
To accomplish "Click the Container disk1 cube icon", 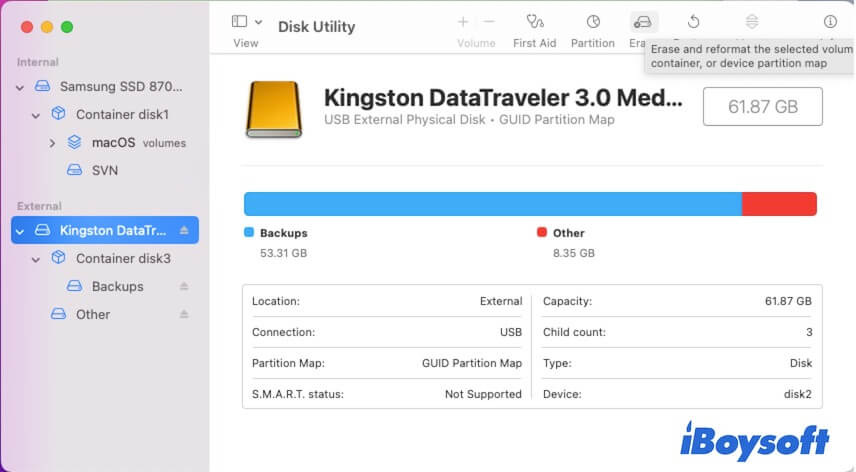I will (58, 113).
